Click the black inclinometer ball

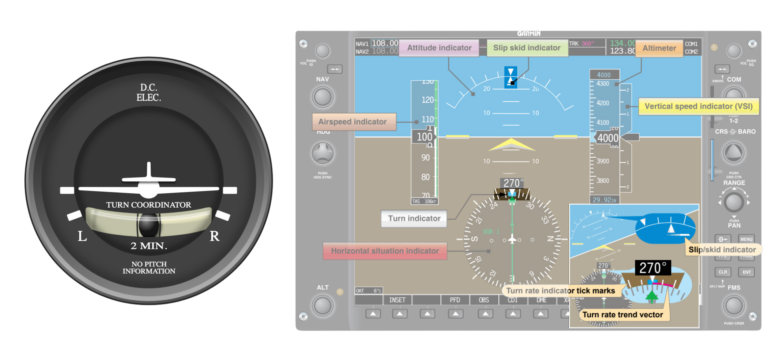coord(148,225)
